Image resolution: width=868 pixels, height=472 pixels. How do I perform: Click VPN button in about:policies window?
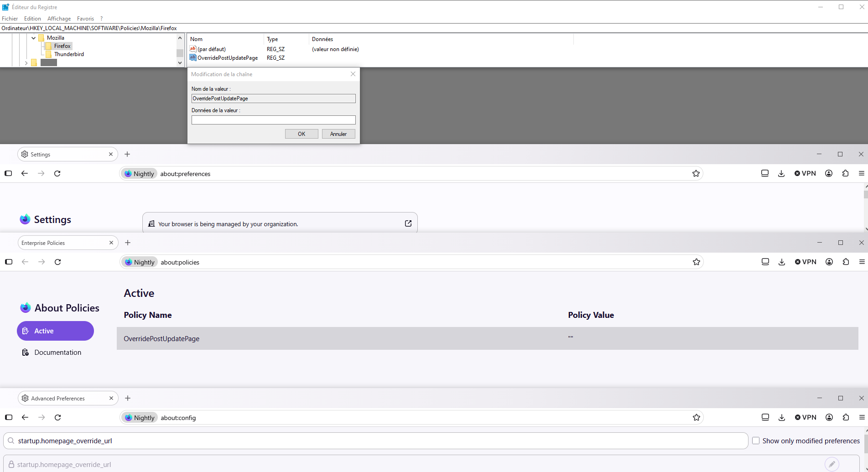[x=806, y=262]
